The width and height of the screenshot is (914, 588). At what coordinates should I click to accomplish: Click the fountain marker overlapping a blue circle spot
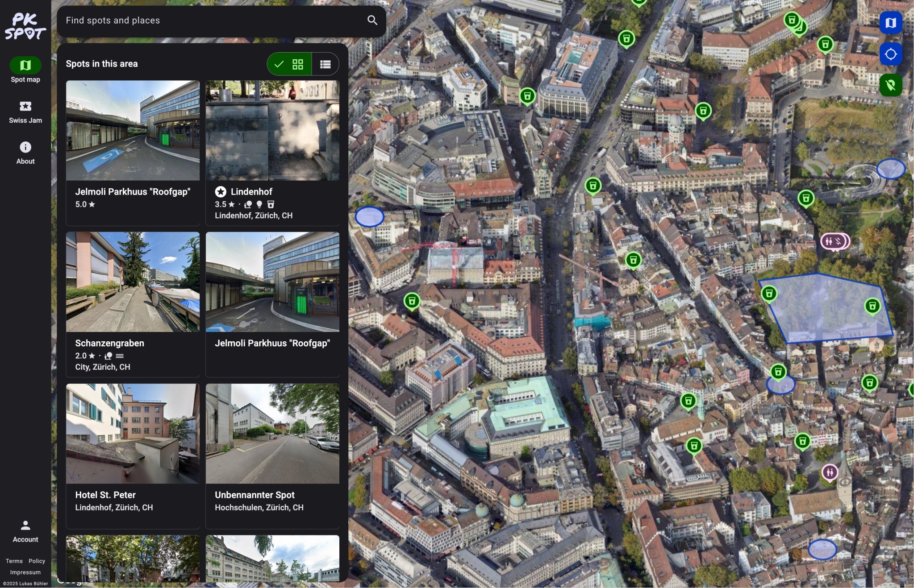coord(778,372)
